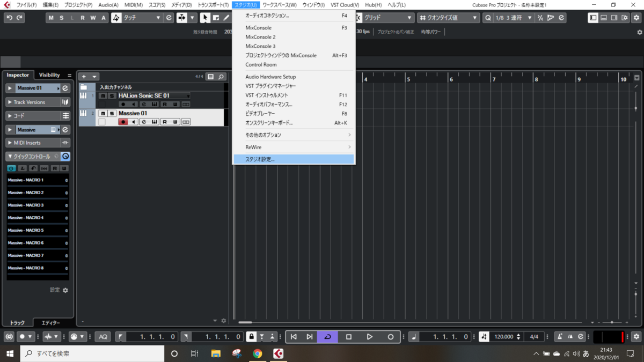Image resolution: width=644 pixels, height=362 pixels.
Task: Click Track Versions icon in Inspector
Action: click(x=65, y=102)
